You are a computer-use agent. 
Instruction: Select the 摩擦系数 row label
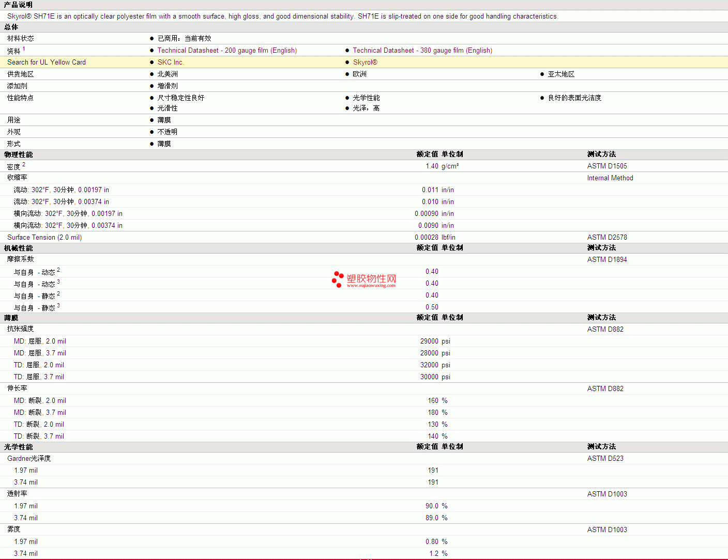point(21,259)
